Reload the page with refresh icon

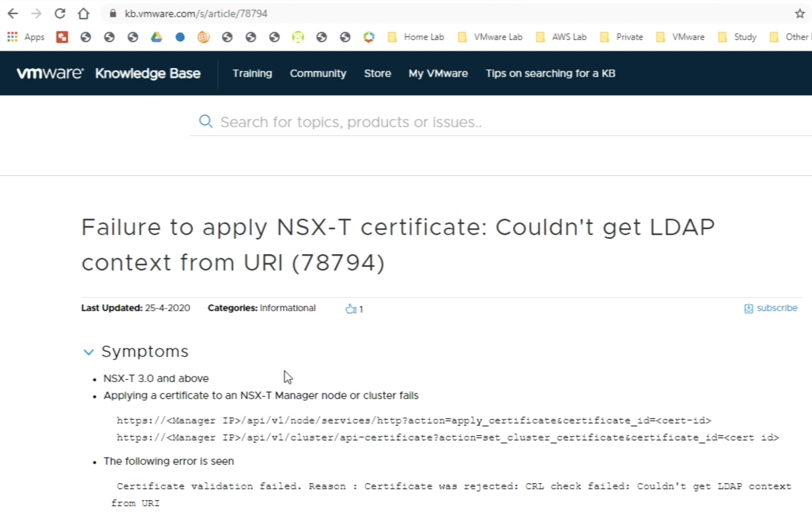[60, 14]
